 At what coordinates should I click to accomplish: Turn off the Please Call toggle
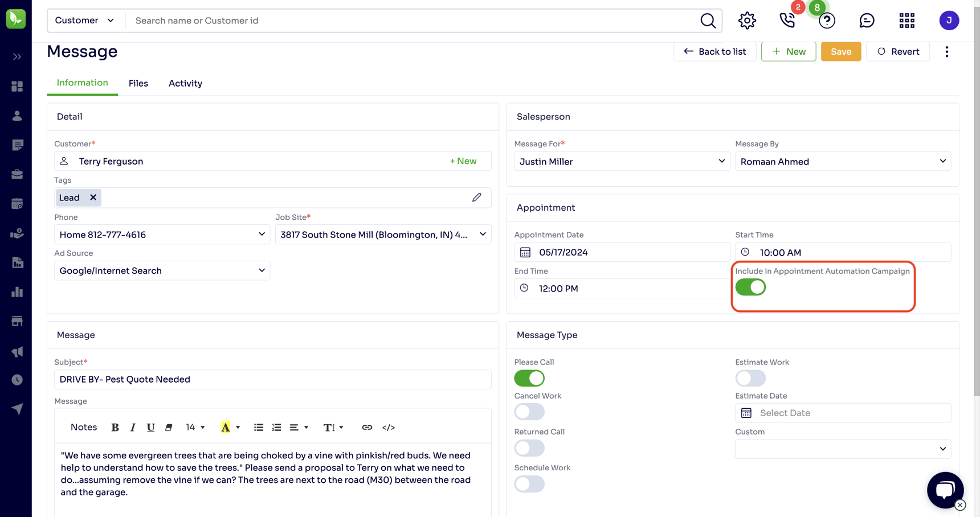coord(529,378)
